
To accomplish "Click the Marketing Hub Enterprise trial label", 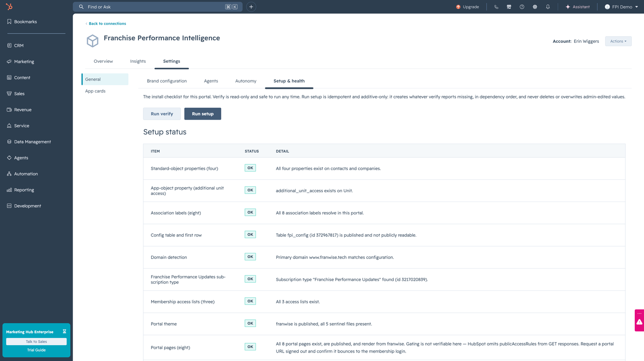I will pos(30,331).
